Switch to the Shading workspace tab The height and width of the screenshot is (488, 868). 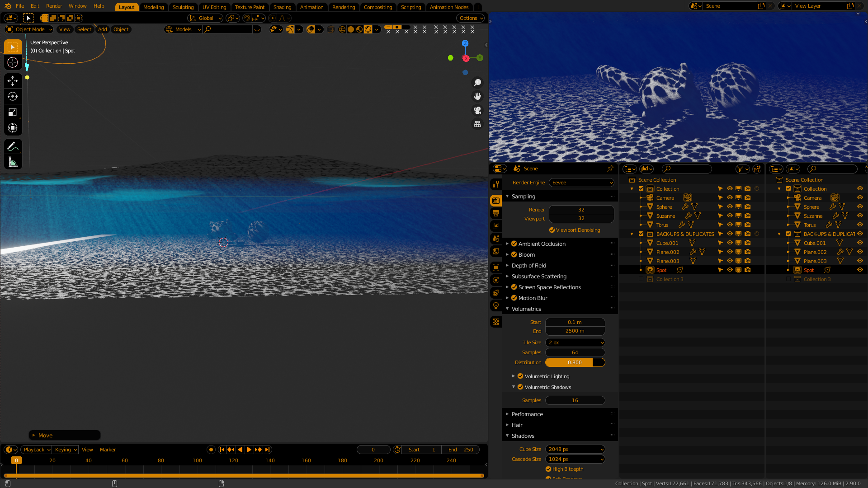282,7
